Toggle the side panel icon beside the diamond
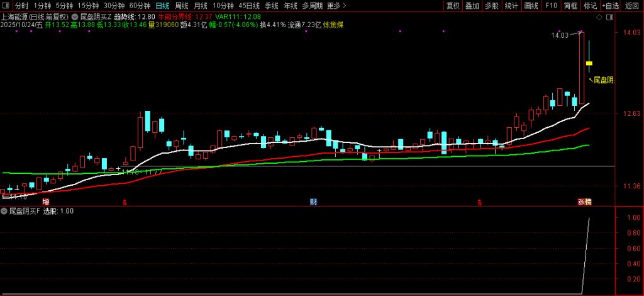644x296 pixels. pos(610,16)
